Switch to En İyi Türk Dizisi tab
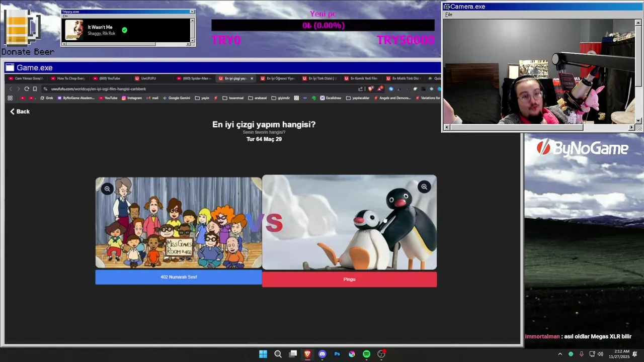 [x=319, y=78]
